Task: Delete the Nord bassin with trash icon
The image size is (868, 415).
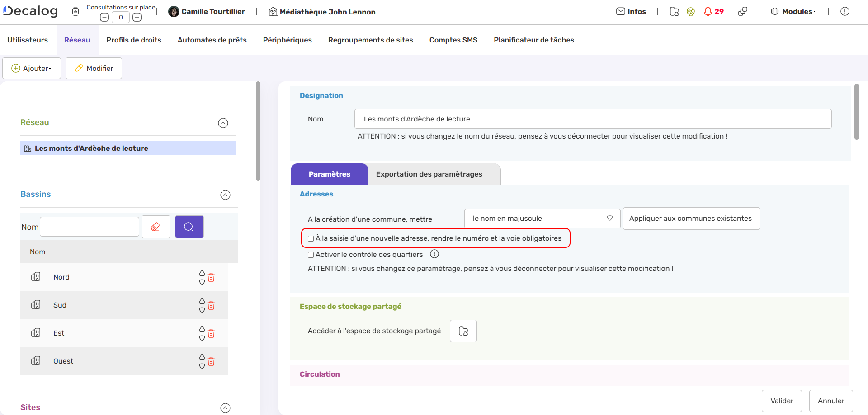Action: (x=211, y=277)
